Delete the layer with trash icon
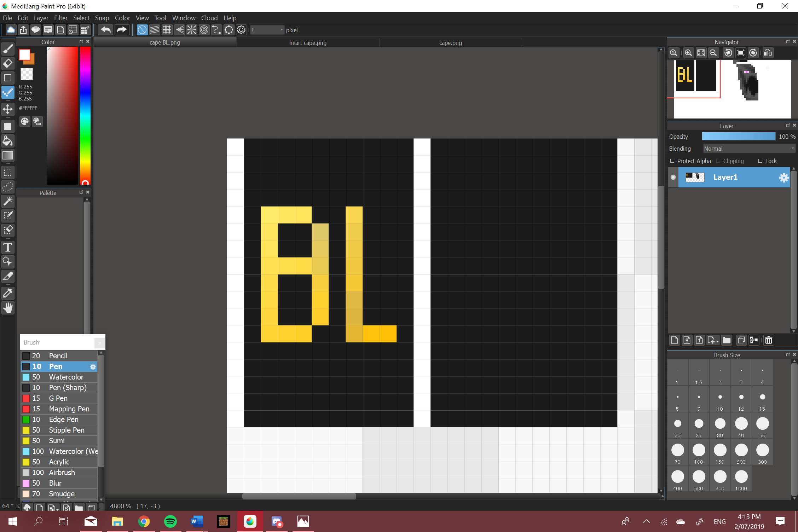The height and width of the screenshot is (532, 798). [x=769, y=340]
